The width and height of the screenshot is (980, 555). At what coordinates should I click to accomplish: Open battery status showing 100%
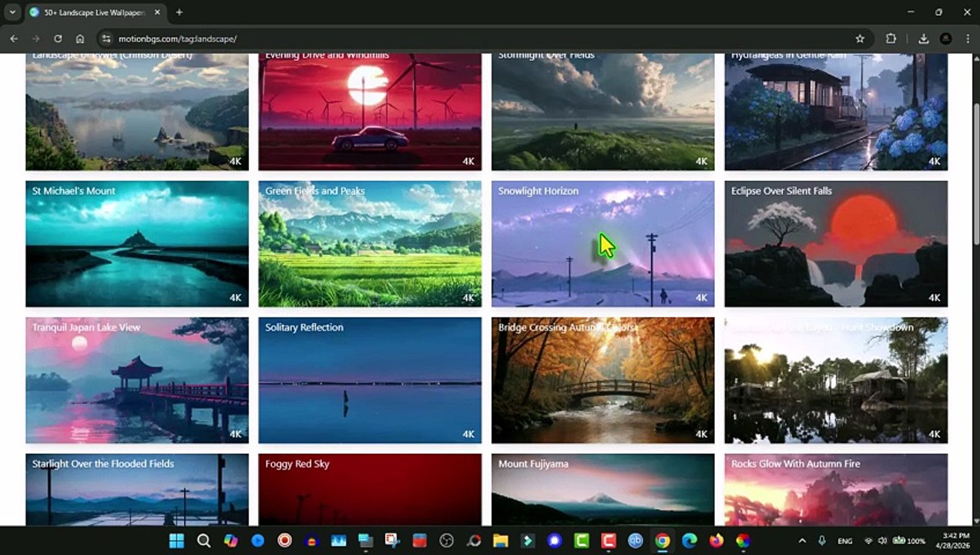[908, 540]
